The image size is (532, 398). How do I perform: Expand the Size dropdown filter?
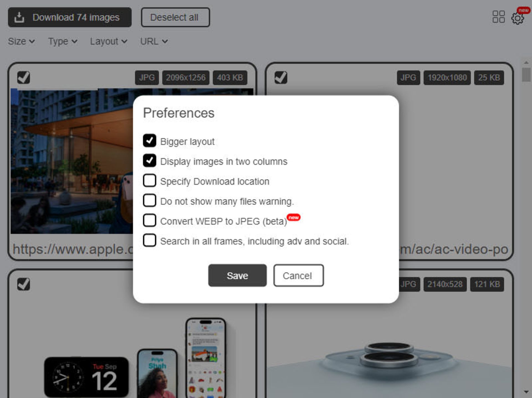(21, 41)
